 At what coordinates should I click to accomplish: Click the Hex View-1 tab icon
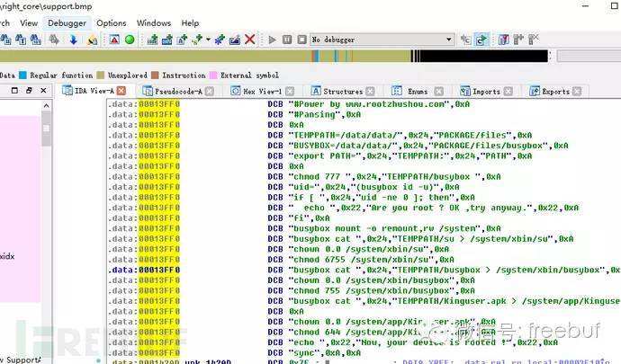click(x=236, y=91)
